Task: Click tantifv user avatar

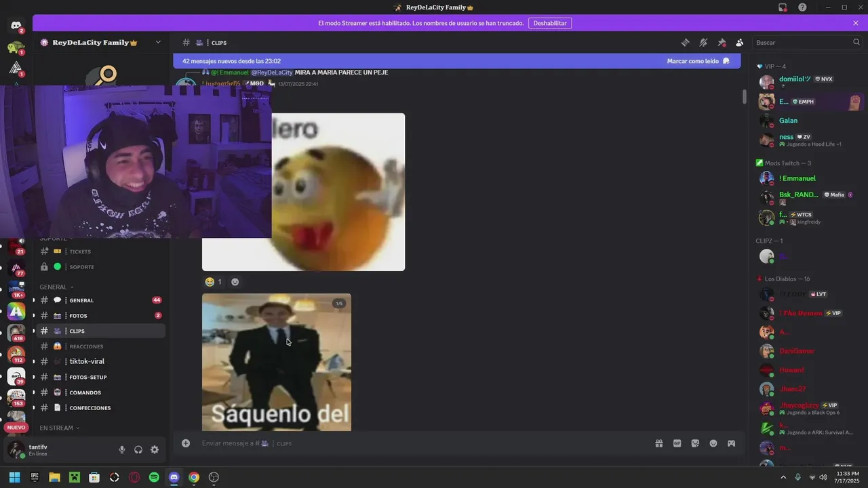Action: click(16, 450)
